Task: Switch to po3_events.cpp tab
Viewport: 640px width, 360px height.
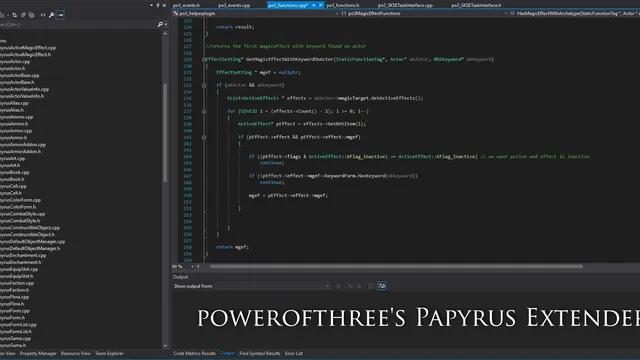Action: click(234, 5)
